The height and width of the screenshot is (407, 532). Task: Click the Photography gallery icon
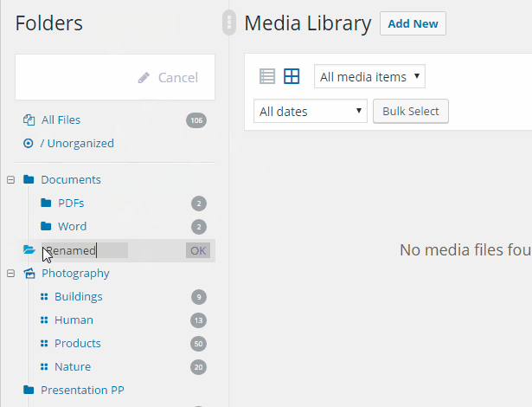[x=29, y=273]
